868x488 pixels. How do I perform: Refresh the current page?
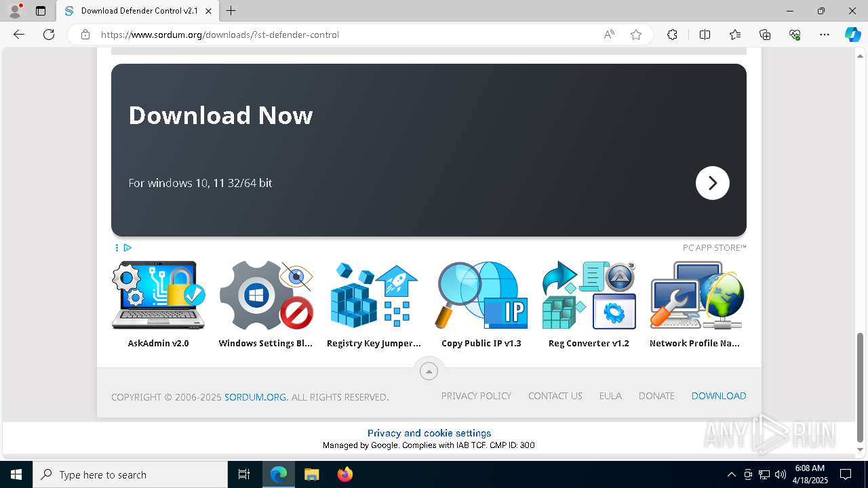pos(49,35)
